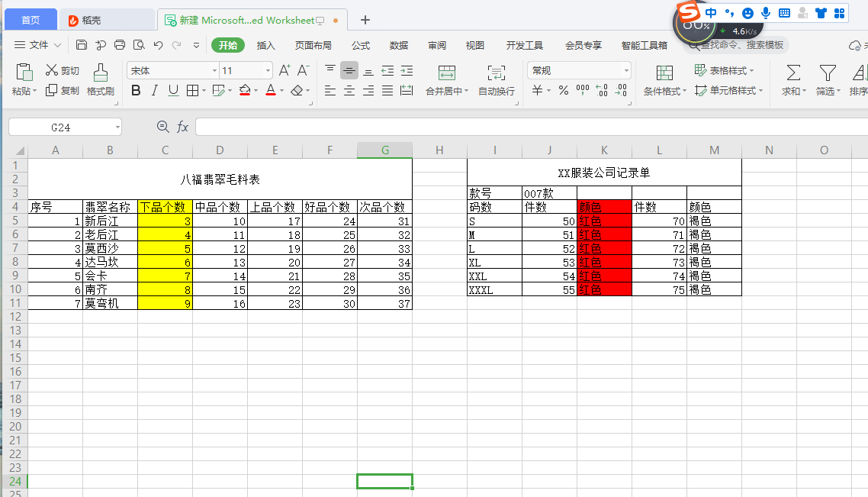The height and width of the screenshot is (497, 868).
Task: Open the 数据 Data tab
Action: 399,46
